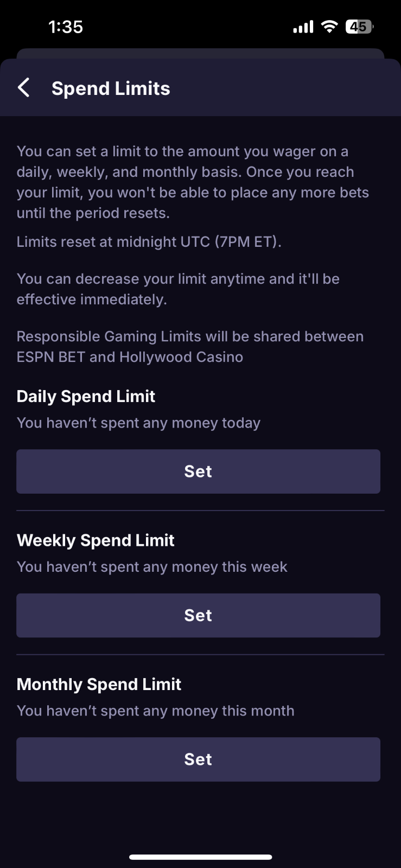Viewport: 401px width, 868px height.
Task: Click the decrease your limit anytime note
Action: [x=178, y=289]
